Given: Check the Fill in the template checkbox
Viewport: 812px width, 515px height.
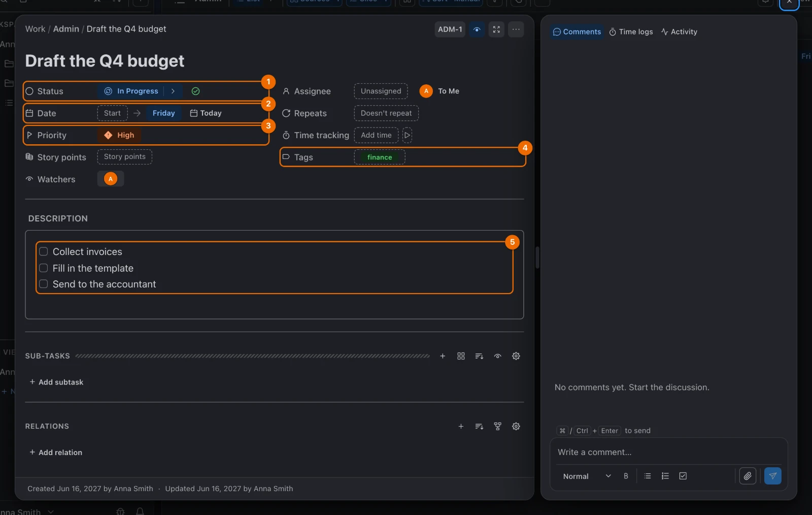Looking at the screenshot, I should coord(44,268).
